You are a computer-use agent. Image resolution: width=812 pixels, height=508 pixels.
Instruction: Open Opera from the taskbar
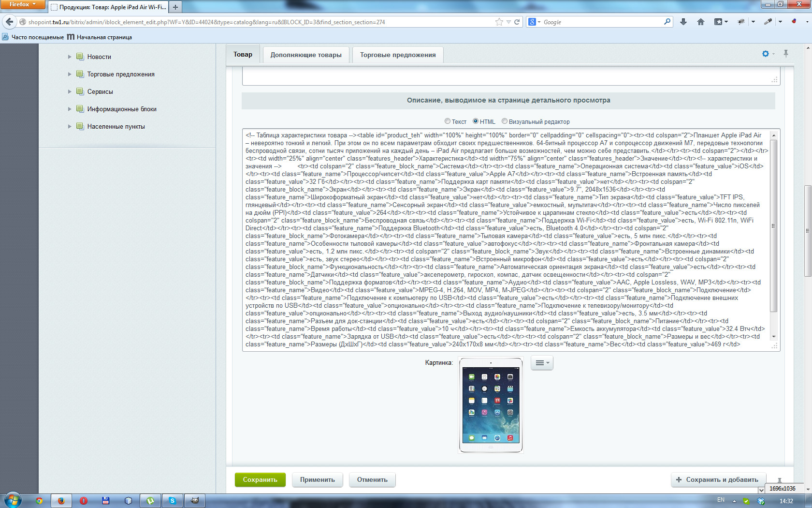83,501
